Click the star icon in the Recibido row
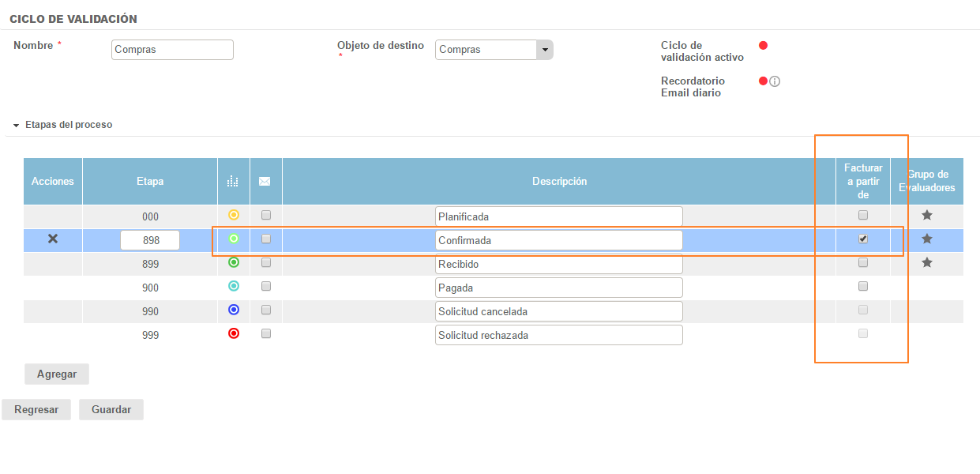This screenshot has width=980, height=474. coord(927,262)
